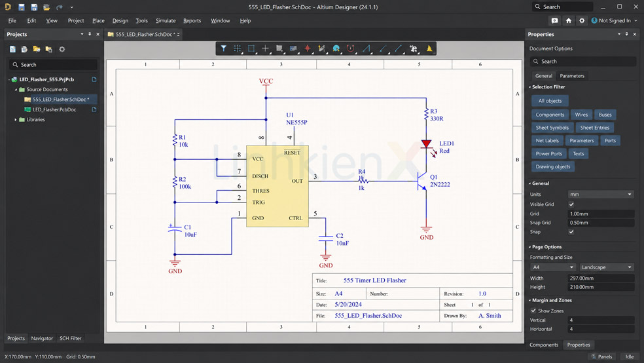Click the white cross move tool in the active bar
This screenshot has width=644, height=363.
pos(265,48)
